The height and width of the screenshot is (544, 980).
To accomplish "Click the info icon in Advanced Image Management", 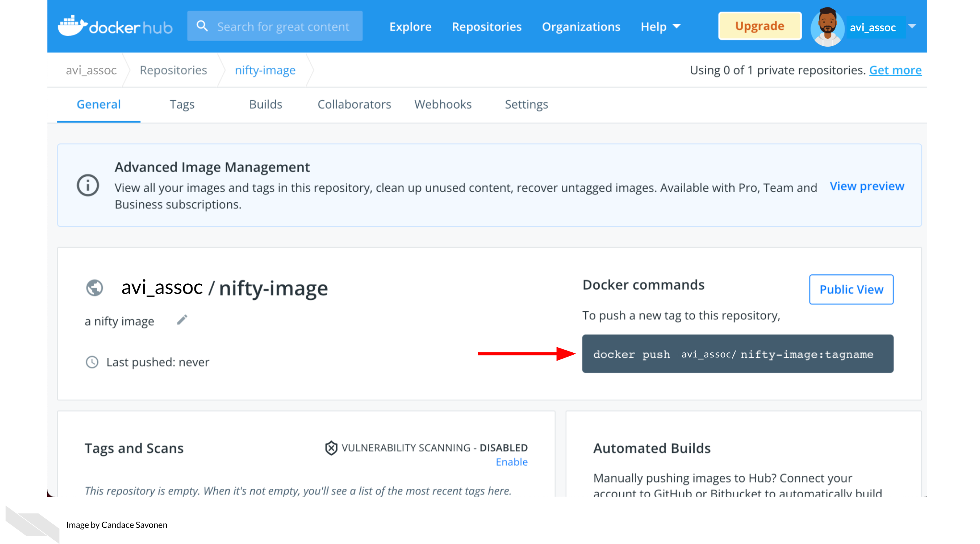I will pos(88,185).
